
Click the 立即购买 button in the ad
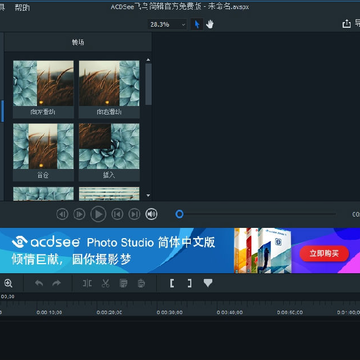pos(324,254)
